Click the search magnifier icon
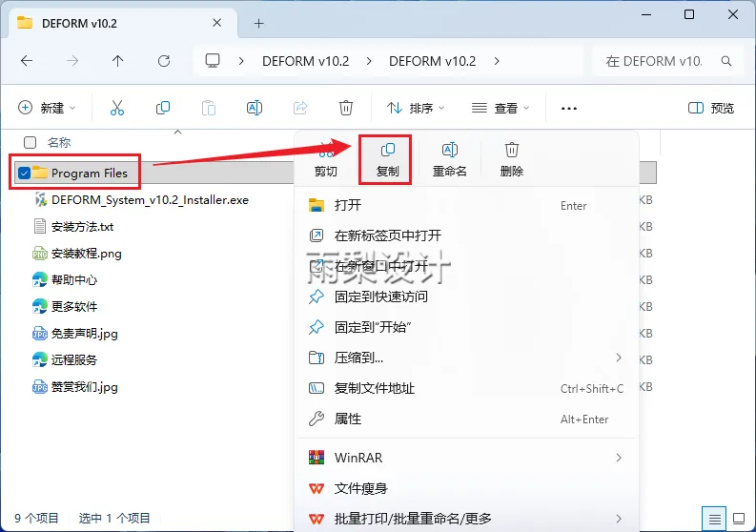 726,61
